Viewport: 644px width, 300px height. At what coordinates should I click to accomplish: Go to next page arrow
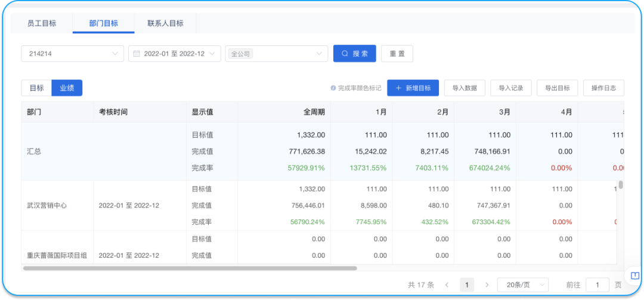click(487, 285)
